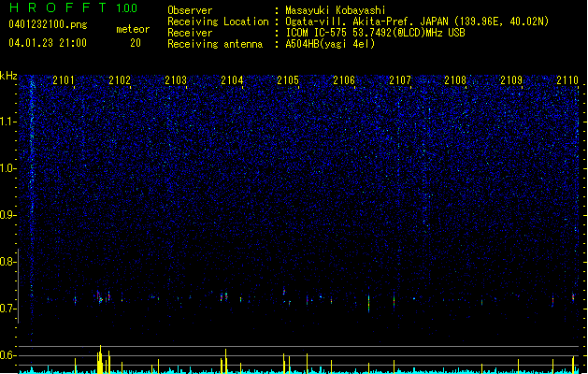
Task: Click the 2108 time marker
Action: [455, 80]
